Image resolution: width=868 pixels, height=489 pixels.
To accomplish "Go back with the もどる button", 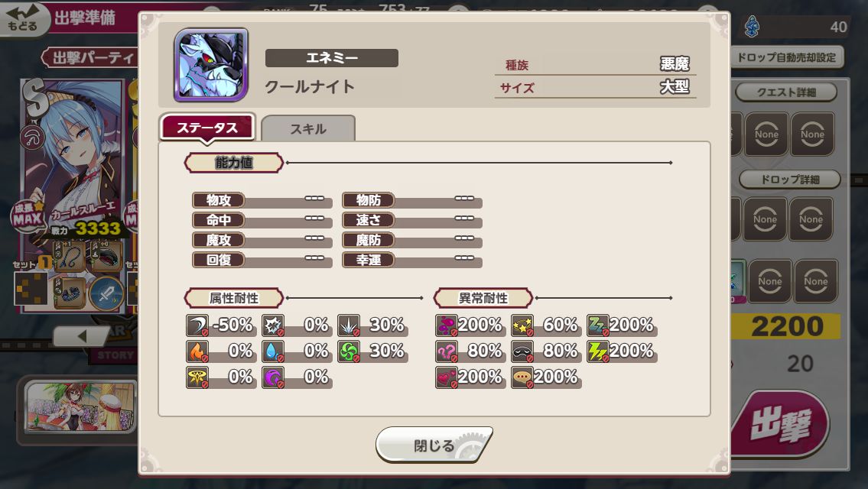I will pyautogui.click(x=23, y=19).
